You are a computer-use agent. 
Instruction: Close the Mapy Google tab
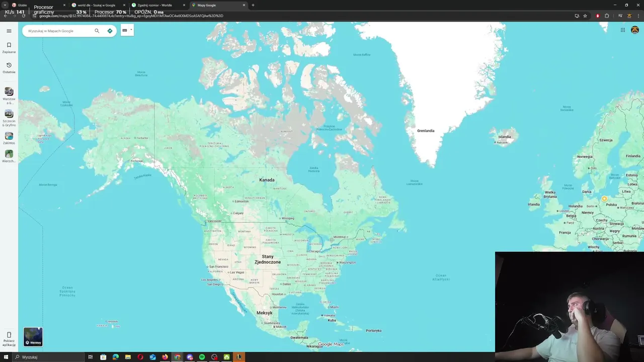point(244,5)
